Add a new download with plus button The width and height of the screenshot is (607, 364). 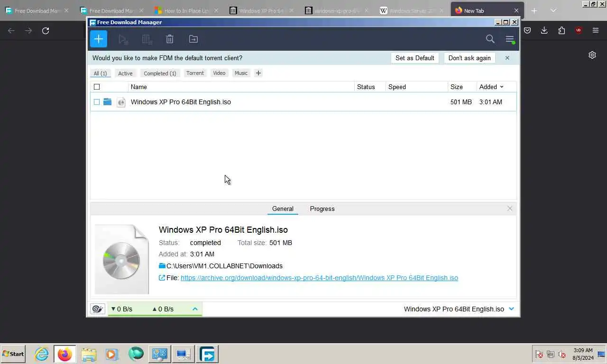click(x=99, y=39)
